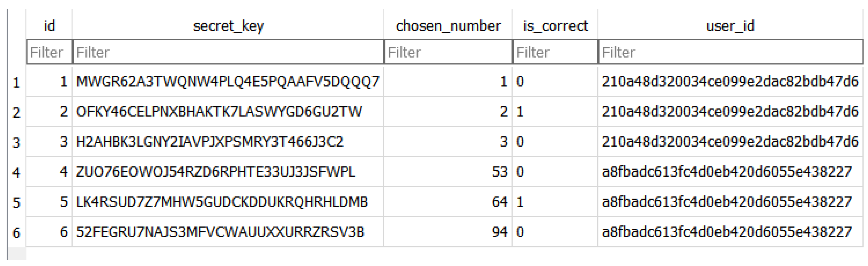Click the id column header
This screenshot has width=868, height=266.
(x=49, y=26)
